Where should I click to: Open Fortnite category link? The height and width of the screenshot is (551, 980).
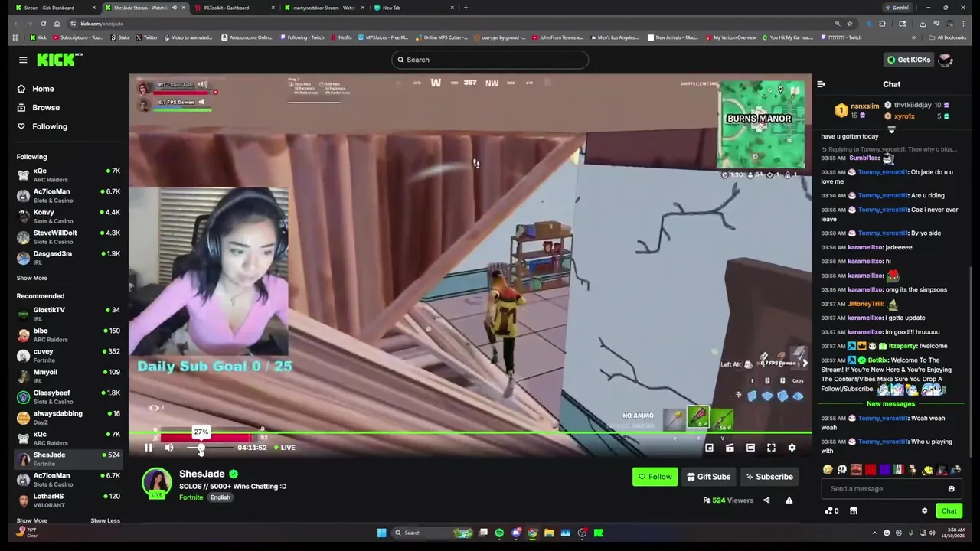pos(191,497)
